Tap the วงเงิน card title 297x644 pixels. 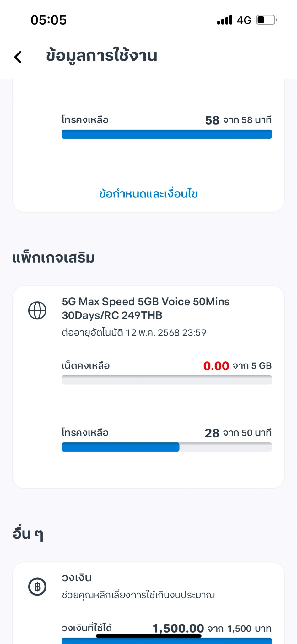pos(77,578)
